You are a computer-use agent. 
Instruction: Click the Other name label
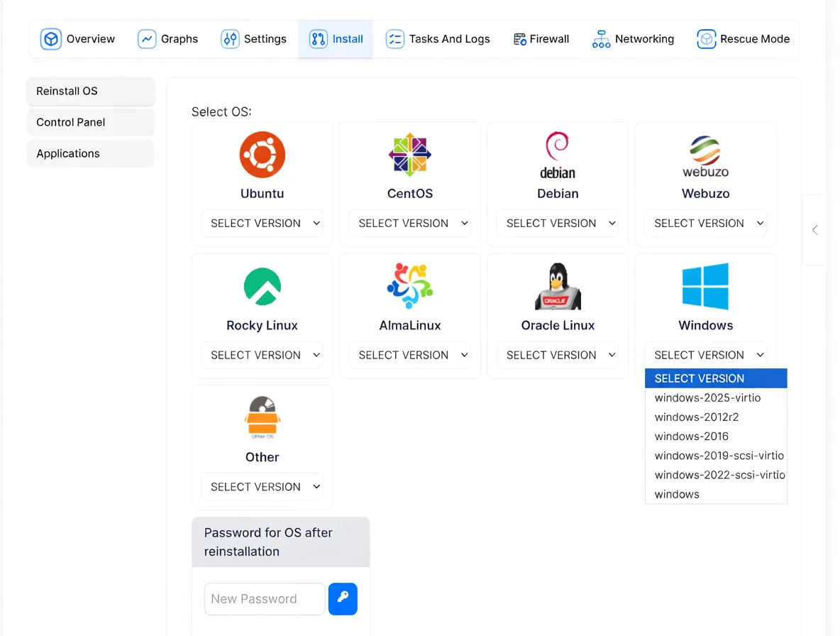262,457
